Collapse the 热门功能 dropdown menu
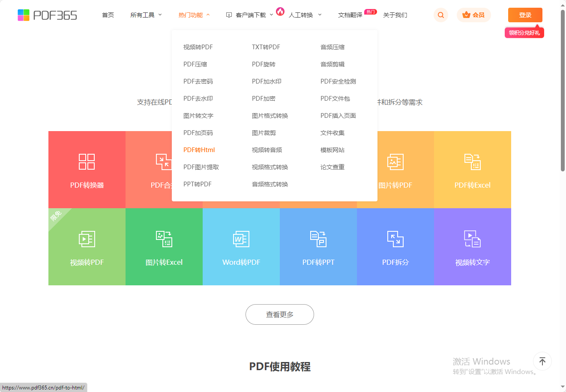 point(194,15)
